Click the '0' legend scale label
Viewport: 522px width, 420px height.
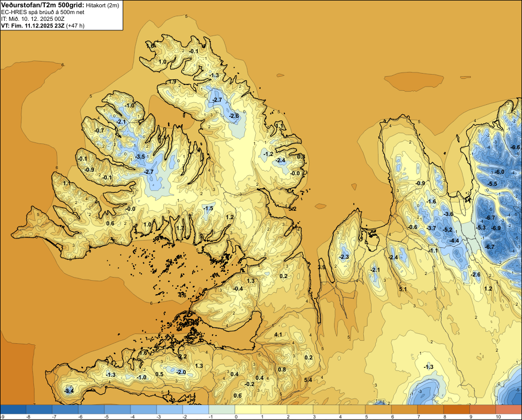pyautogui.click(x=236, y=417)
